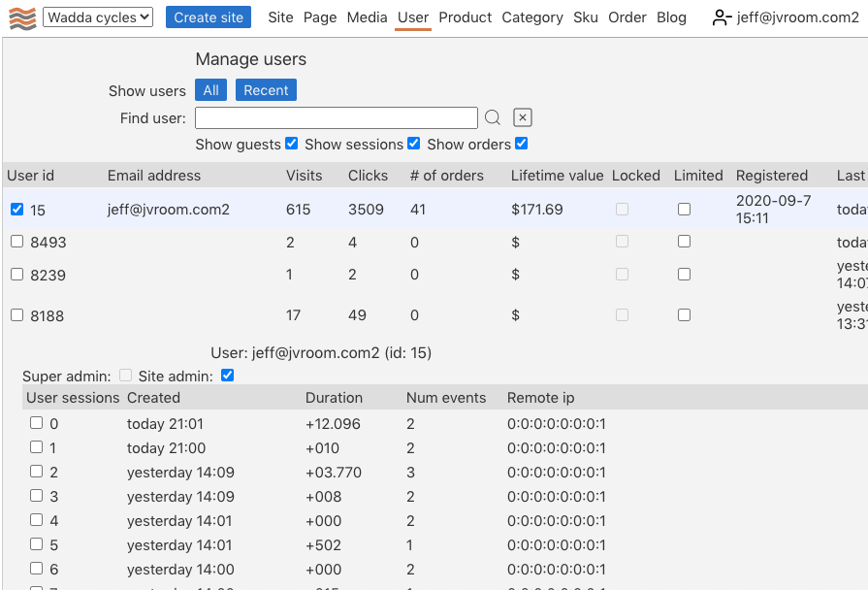Toggle Limited checkbox for user 8493
Image resolution: width=868 pixels, height=590 pixels.
pyautogui.click(x=684, y=241)
